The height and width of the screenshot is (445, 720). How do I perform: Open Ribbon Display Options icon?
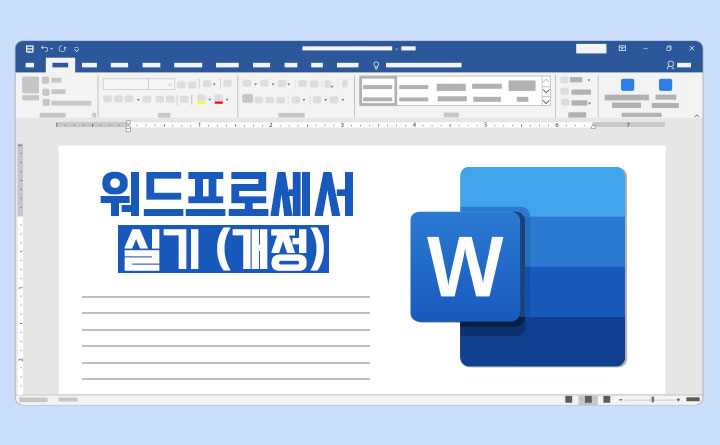[622, 48]
